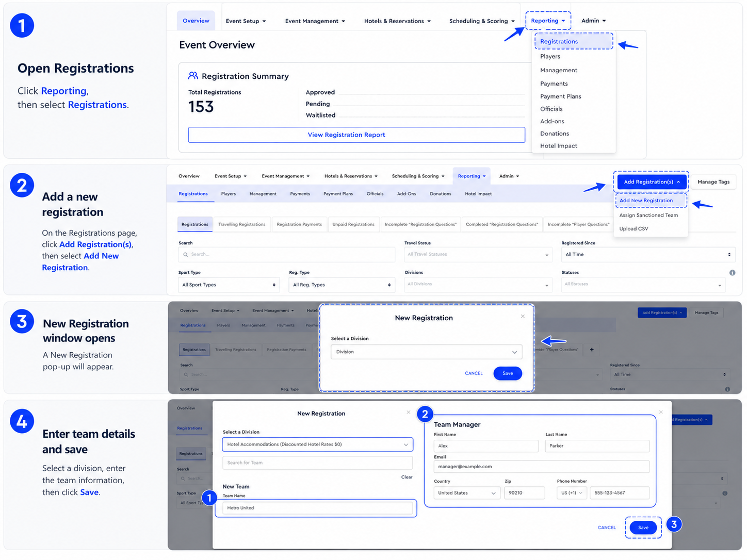This screenshot has height=560, width=747.
Task: Click Save in the team details dialog
Action: (x=643, y=528)
